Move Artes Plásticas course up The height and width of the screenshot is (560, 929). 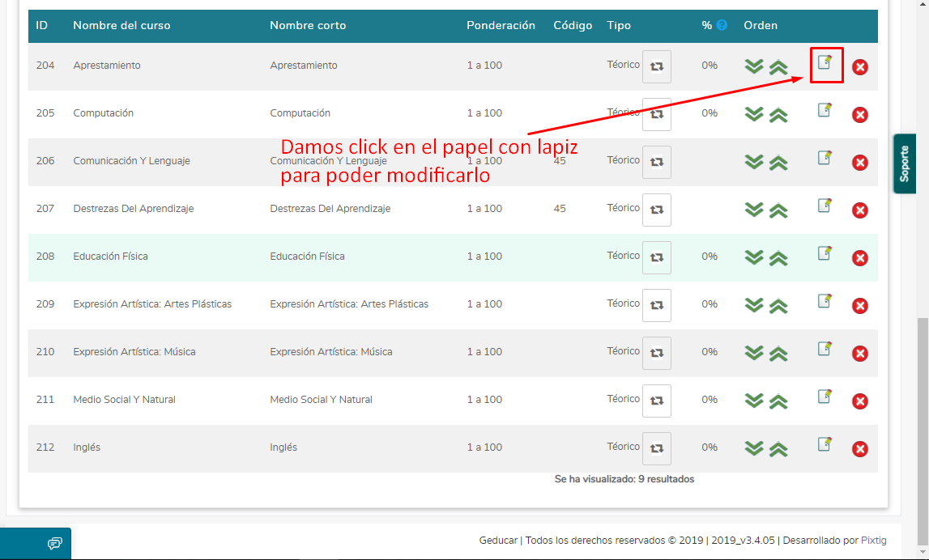pyautogui.click(x=778, y=307)
